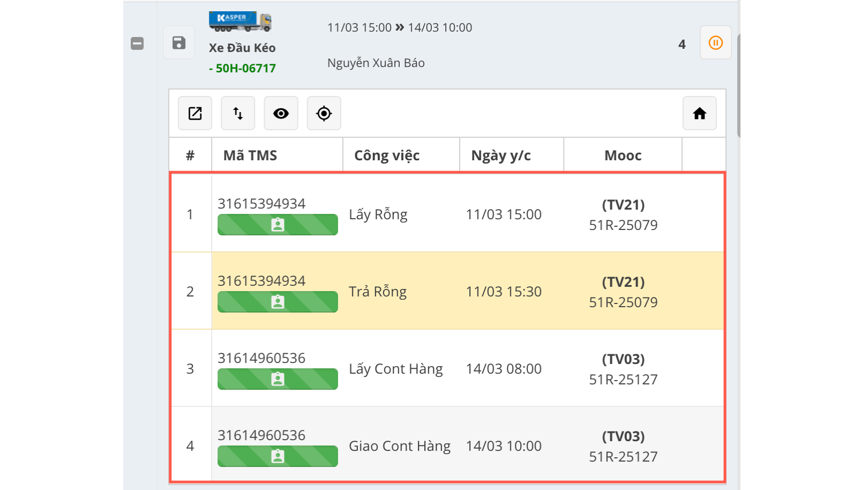Screen dimensions: 868x490
Task: Click the save icon beside truck
Action: point(179,43)
